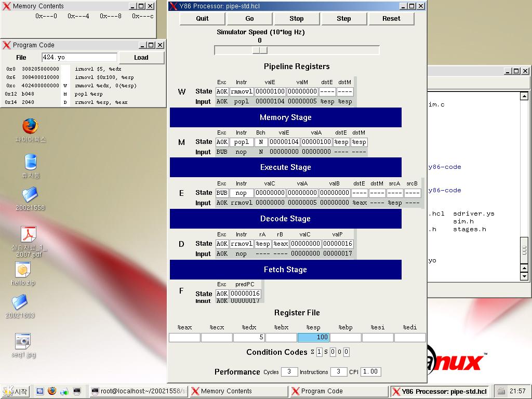Open the recycle bin desktop icon
Screen dimensions: 532x399
30,162
